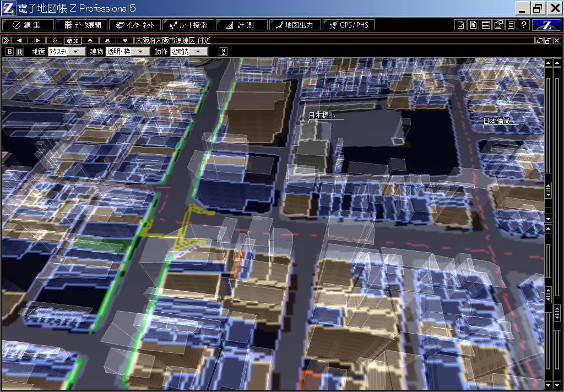Toggle the 3D view button
Screen dimensions: 564x392
72,41
